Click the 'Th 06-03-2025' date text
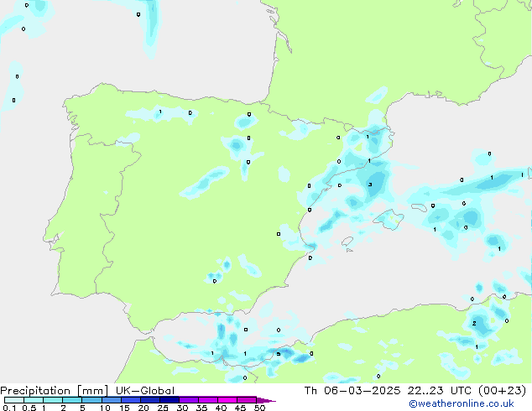532x411 pixels. tap(352, 391)
